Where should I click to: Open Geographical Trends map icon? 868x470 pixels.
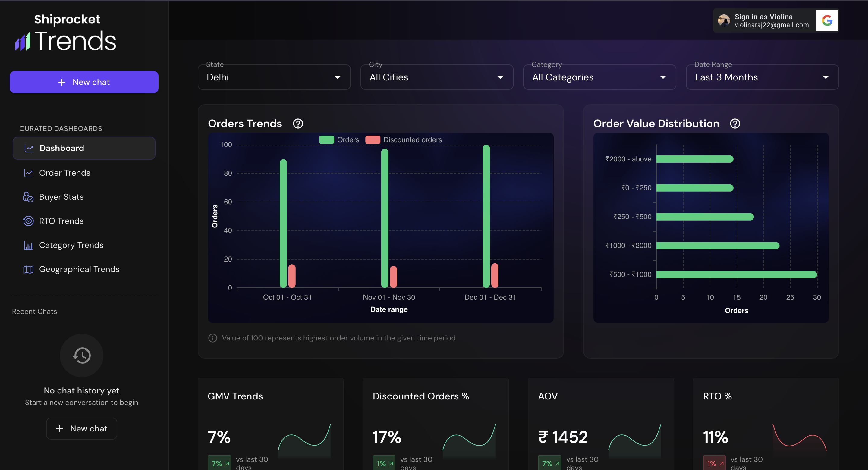pos(28,269)
